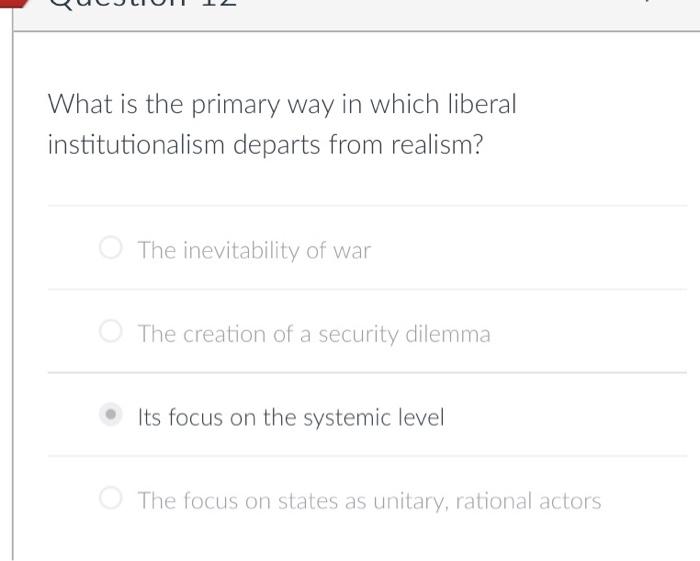700x561 pixels.
Task: Click the word 'security' in the second option
Action: click(358, 335)
